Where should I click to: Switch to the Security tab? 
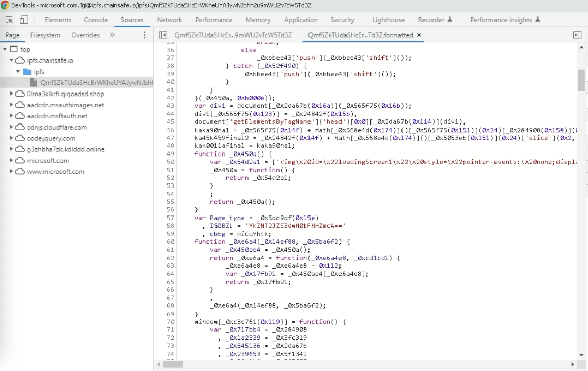[342, 20]
